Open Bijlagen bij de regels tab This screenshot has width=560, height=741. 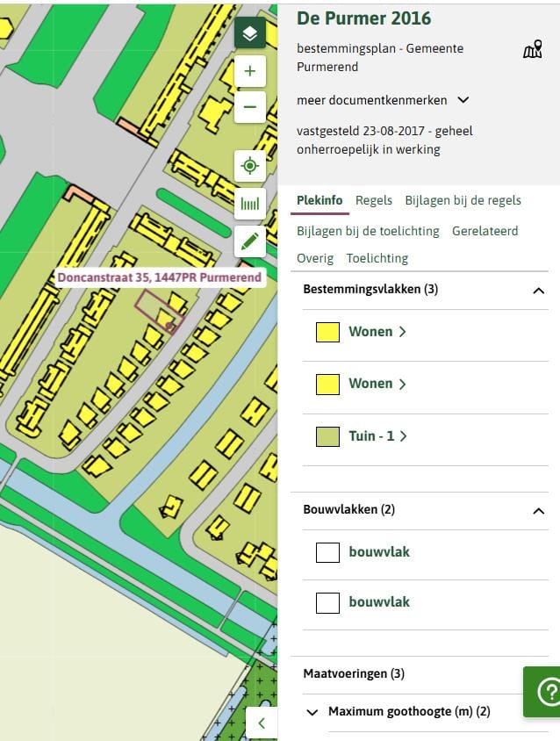click(x=463, y=200)
